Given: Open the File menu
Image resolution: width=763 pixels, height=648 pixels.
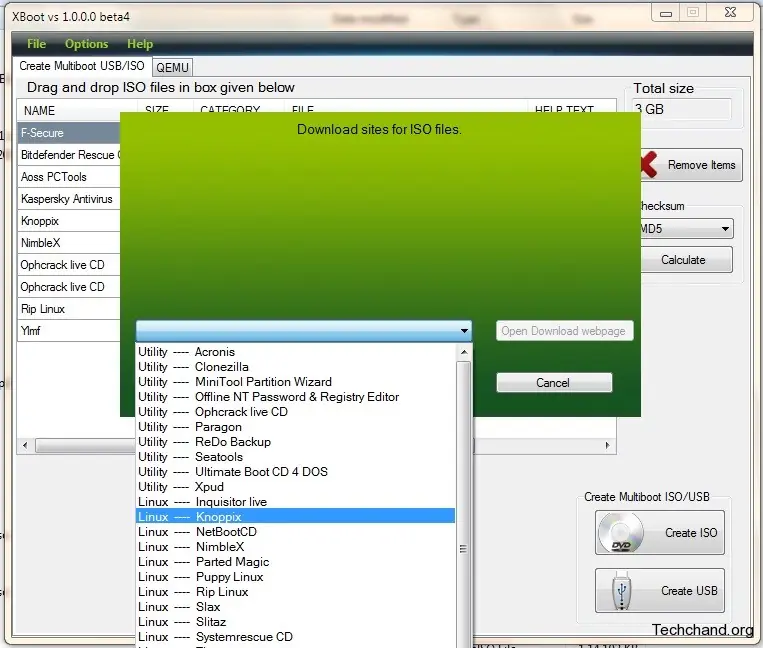Looking at the screenshot, I should click(36, 44).
